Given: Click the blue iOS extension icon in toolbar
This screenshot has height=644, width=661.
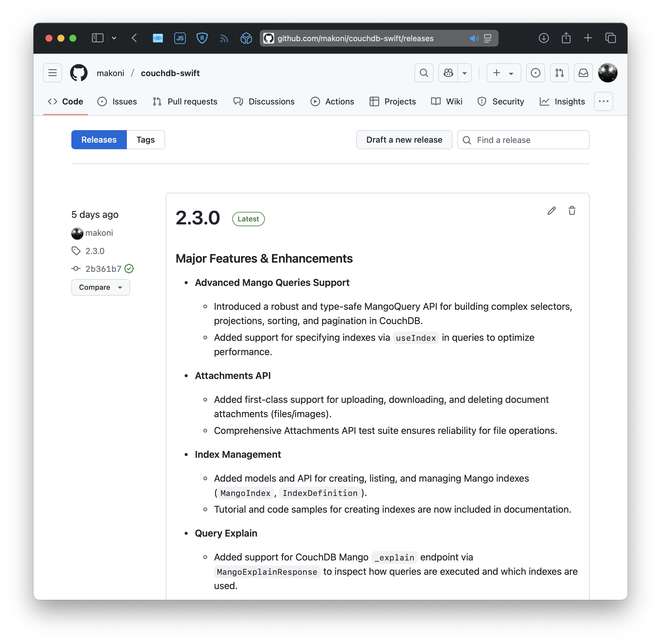Looking at the screenshot, I should click(x=158, y=38).
